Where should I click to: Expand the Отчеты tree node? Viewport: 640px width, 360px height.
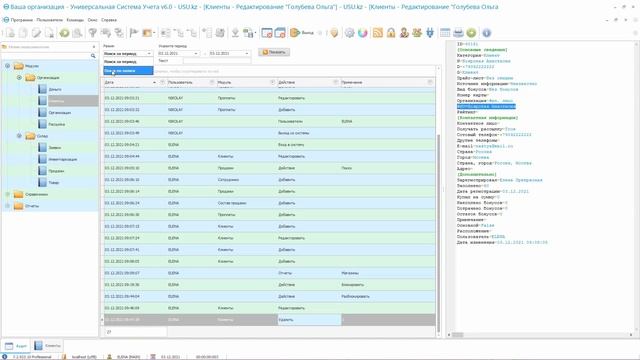click(x=7, y=206)
